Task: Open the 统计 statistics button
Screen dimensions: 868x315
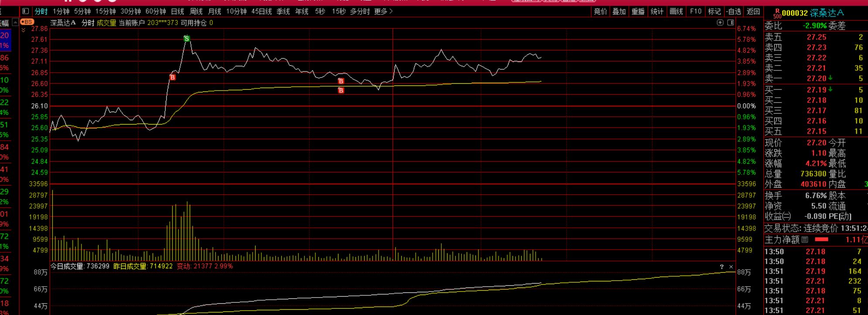Action: tap(657, 11)
